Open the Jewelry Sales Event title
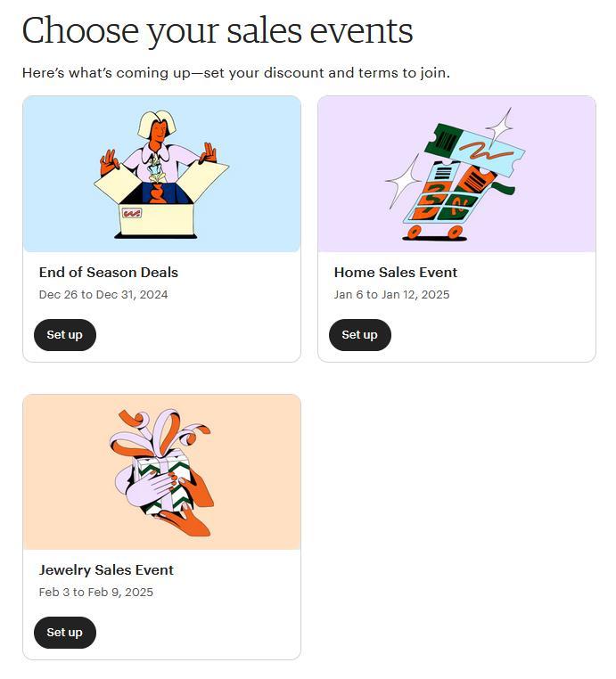616x679 pixels. (106, 570)
